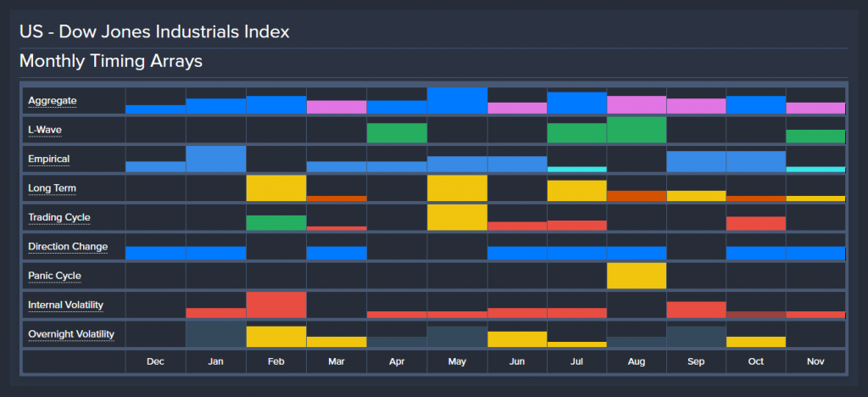Click the Overnight Volatility yellow bar for Jun
Screen dimensions: 868x397
[x=517, y=339]
